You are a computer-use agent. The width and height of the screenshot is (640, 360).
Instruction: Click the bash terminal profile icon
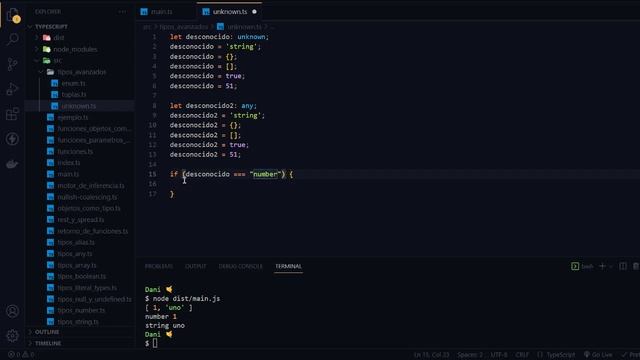[x=575, y=267]
